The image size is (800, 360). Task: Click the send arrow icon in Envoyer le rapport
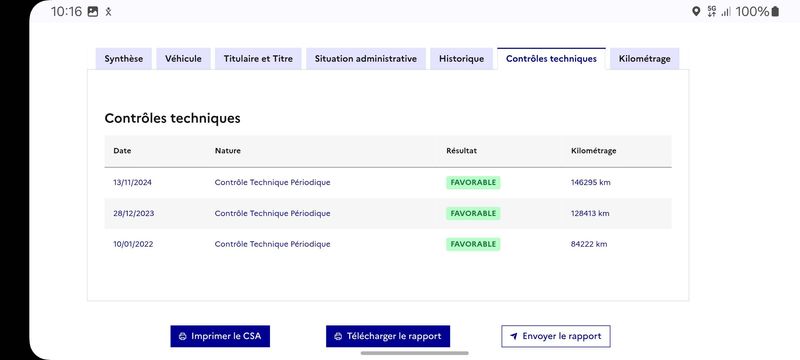pos(514,337)
